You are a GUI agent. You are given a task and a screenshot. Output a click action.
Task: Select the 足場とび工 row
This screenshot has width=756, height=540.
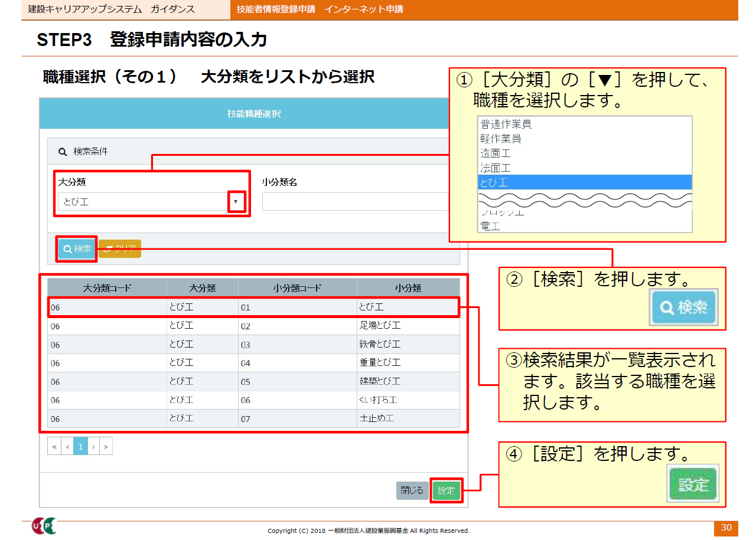tap(253, 326)
